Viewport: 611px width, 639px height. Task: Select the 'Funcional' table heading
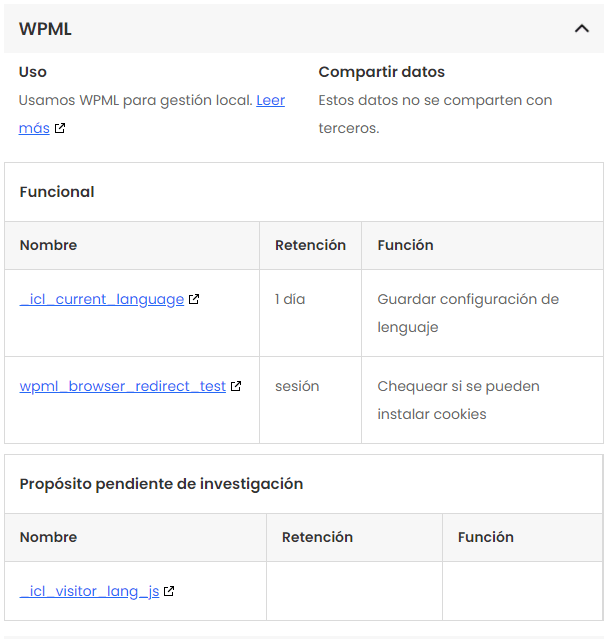pos(57,191)
